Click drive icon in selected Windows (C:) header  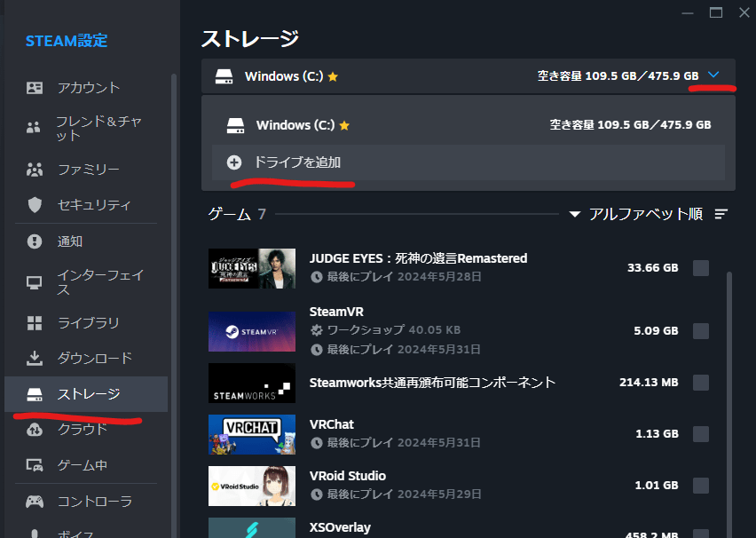tap(224, 76)
